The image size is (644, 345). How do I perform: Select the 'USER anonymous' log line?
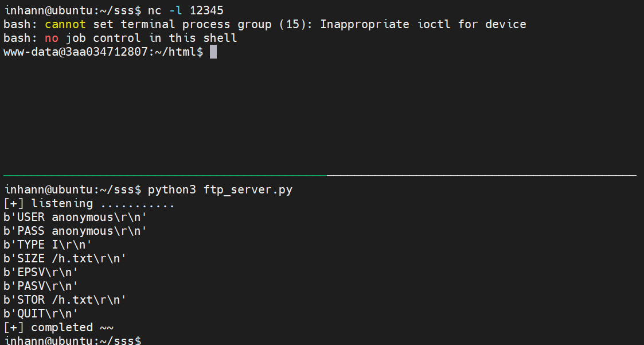[75, 217]
